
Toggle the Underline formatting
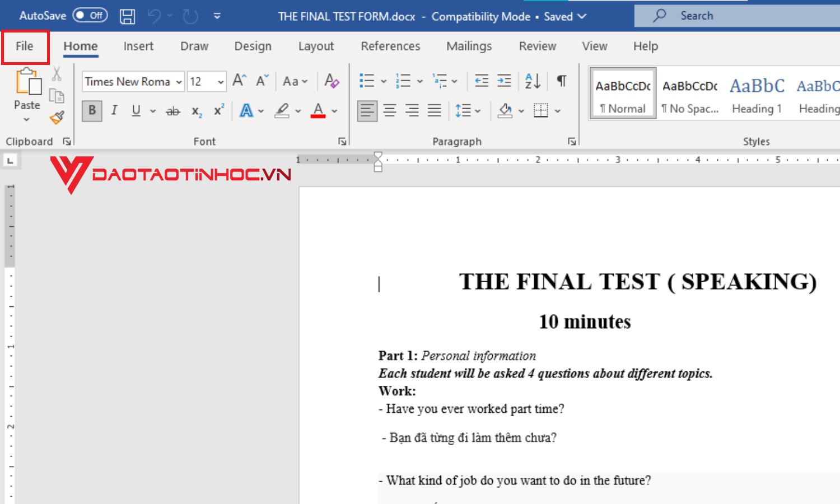(136, 110)
